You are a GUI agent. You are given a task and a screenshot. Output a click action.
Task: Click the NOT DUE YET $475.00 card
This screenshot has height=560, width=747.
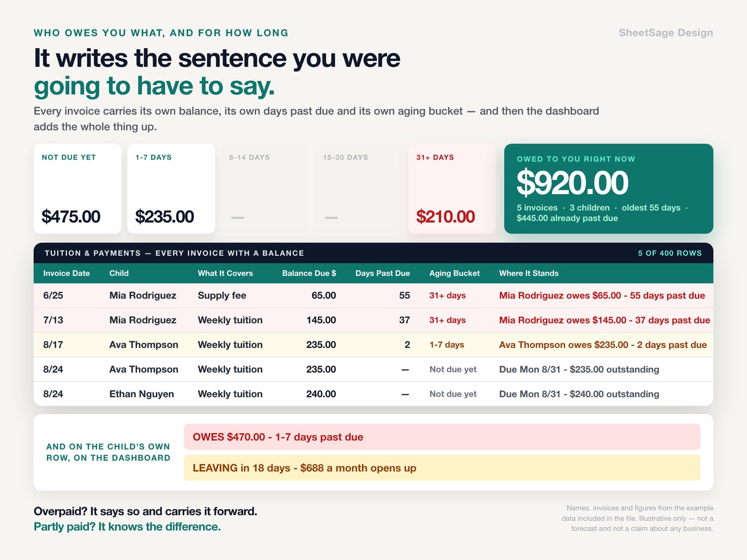click(x=77, y=189)
